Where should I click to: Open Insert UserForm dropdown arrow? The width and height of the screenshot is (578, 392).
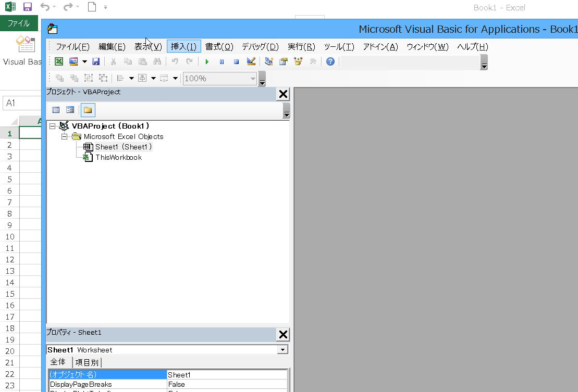pos(85,61)
